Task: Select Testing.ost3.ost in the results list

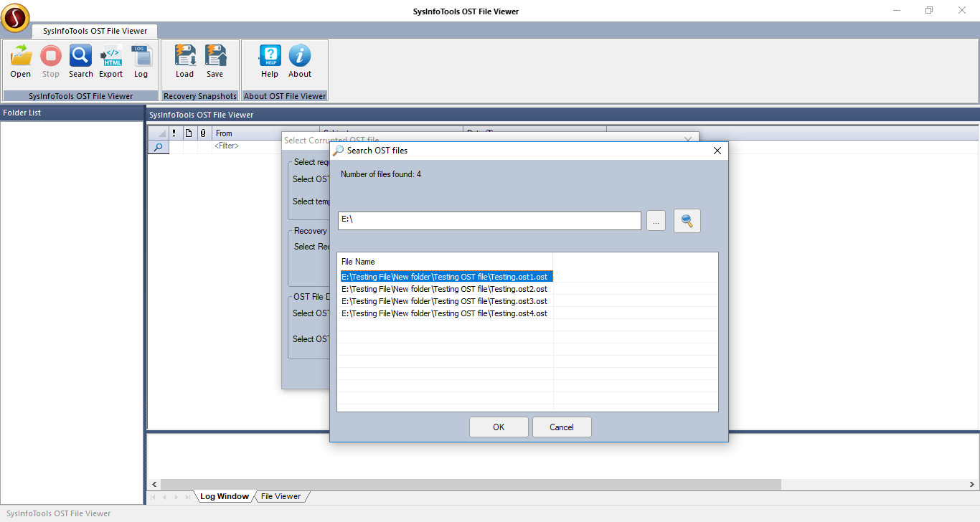Action: click(445, 301)
